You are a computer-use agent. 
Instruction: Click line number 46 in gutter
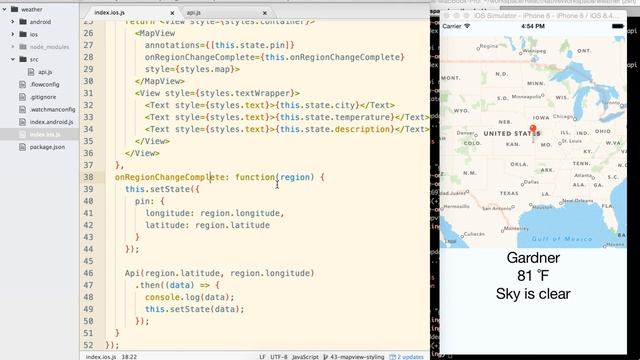tap(88, 273)
